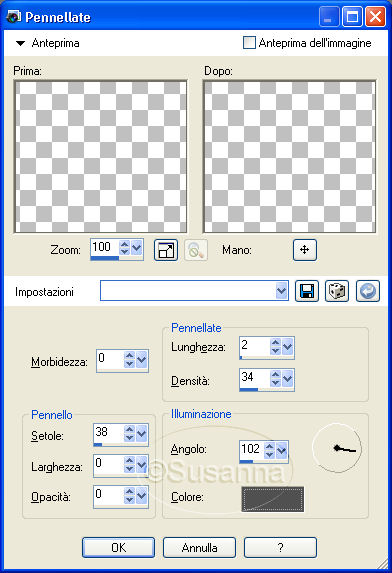The image size is (392, 573).
Task: Decrease Morbidezza with the down spinner
Action: pos(129,364)
